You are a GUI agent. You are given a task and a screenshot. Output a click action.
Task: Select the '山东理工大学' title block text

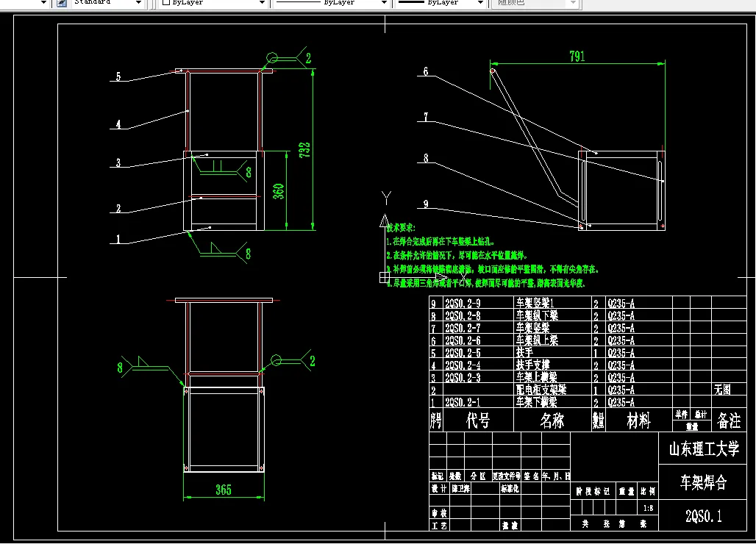tap(704, 449)
